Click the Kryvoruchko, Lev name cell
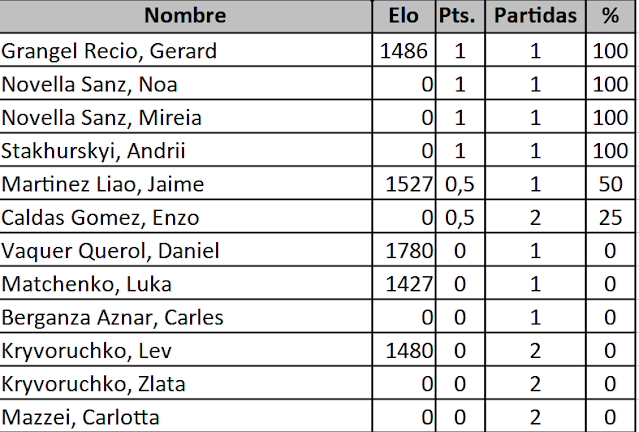Viewport: 639px width, 432px height. click(x=185, y=350)
